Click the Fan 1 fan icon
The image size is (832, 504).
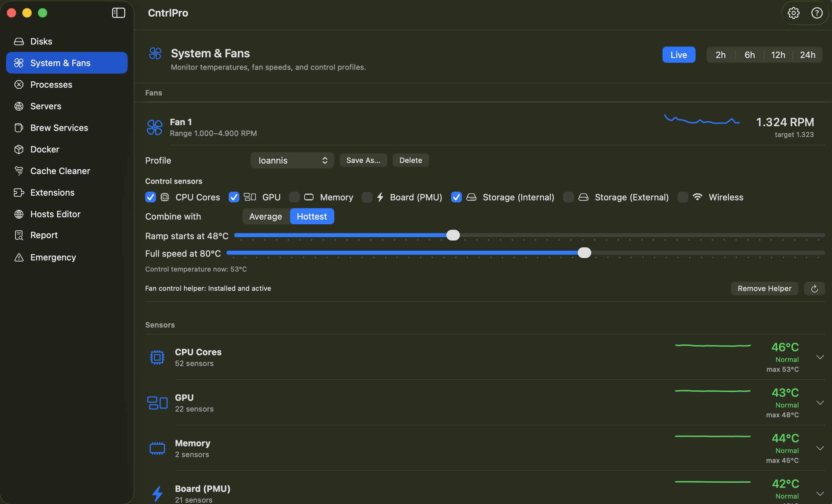coord(155,127)
